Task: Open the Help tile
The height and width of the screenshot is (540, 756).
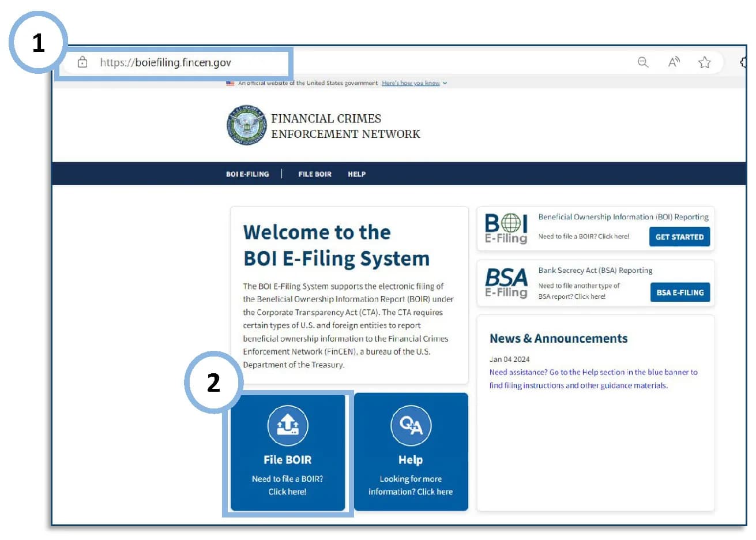Action: [x=411, y=452]
